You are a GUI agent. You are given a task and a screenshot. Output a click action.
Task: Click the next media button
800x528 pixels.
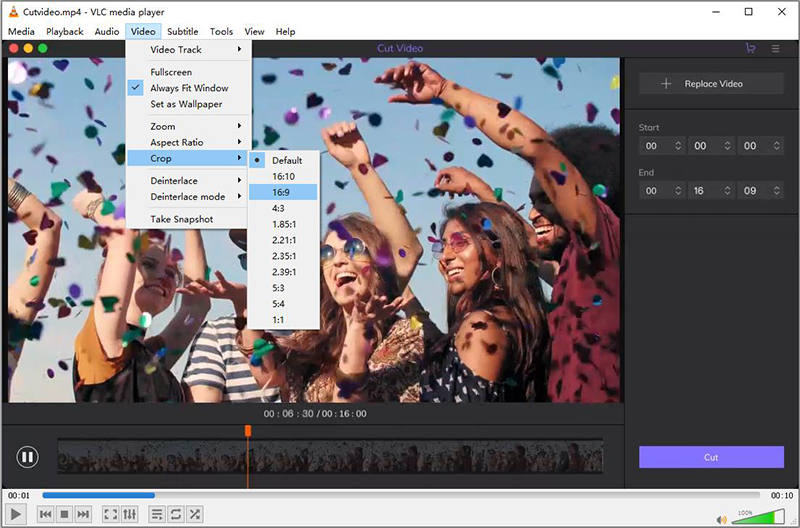(x=83, y=514)
